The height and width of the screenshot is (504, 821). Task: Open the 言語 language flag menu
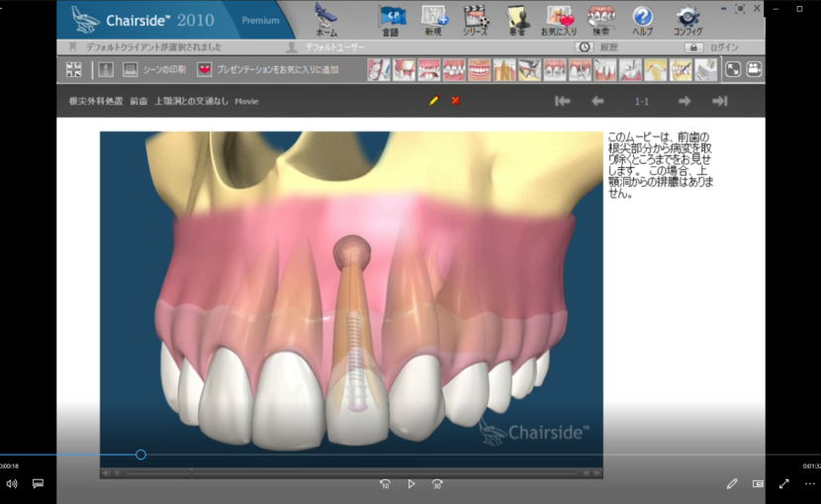[x=391, y=21]
